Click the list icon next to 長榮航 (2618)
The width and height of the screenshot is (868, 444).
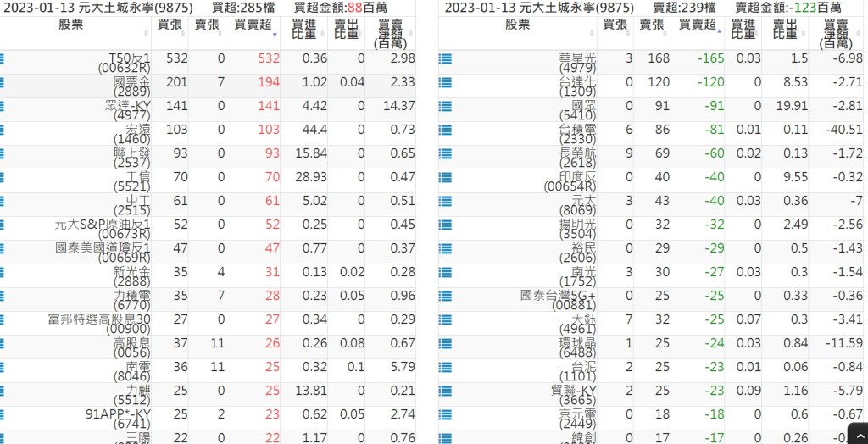click(x=445, y=154)
